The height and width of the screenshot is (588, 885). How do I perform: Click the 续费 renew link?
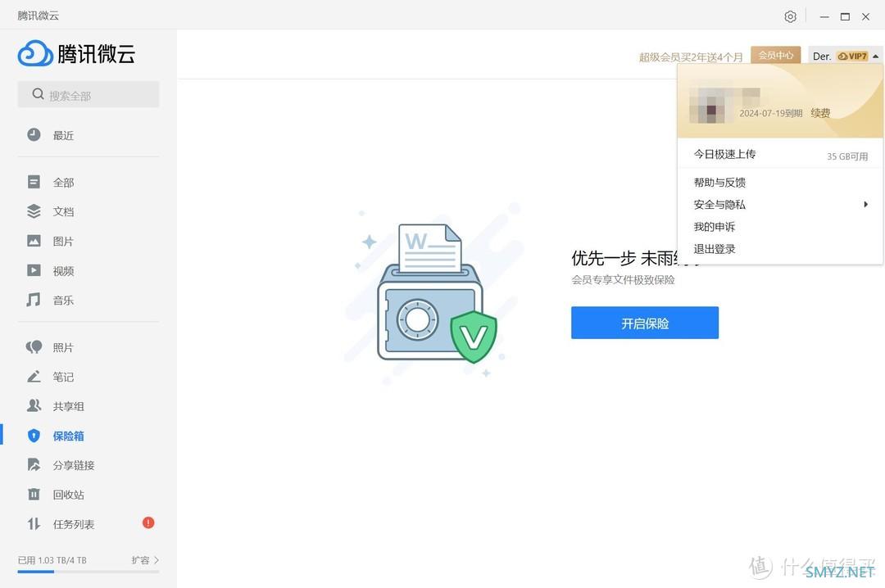coord(820,113)
